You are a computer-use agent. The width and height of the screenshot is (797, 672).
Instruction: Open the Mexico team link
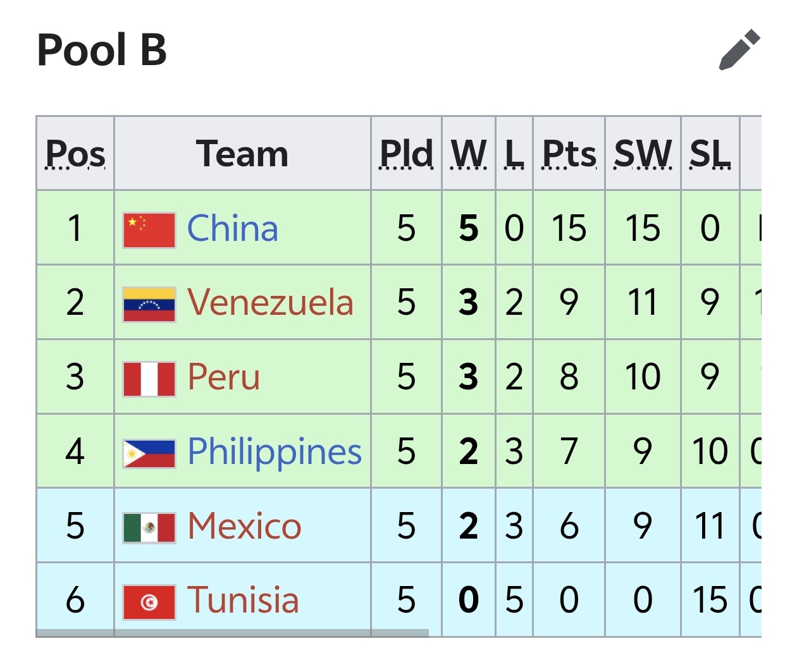(244, 526)
